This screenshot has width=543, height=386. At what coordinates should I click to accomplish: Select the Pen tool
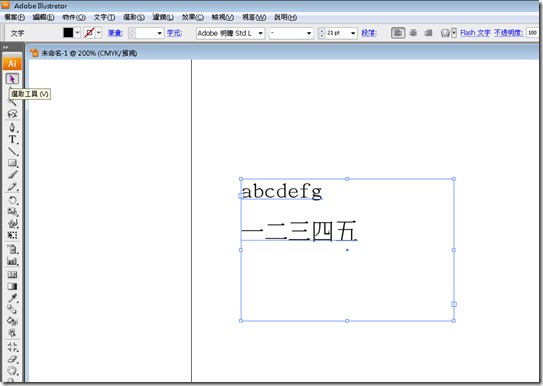click(12, 127)
